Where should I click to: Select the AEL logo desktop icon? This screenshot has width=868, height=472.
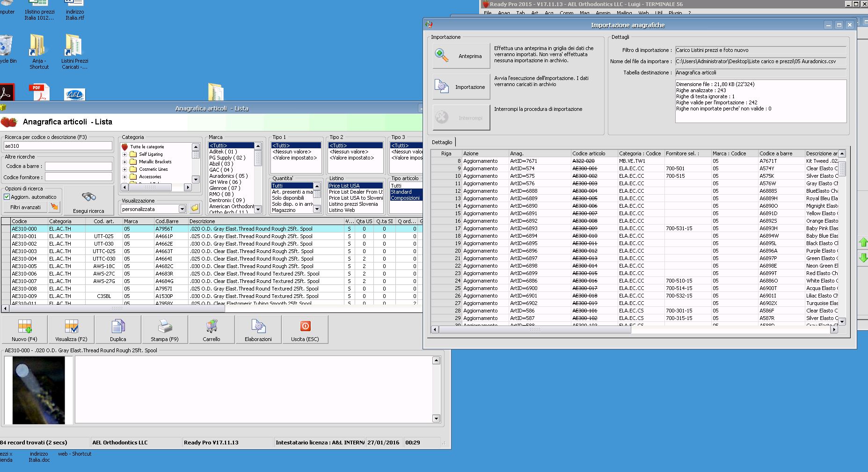74,94
